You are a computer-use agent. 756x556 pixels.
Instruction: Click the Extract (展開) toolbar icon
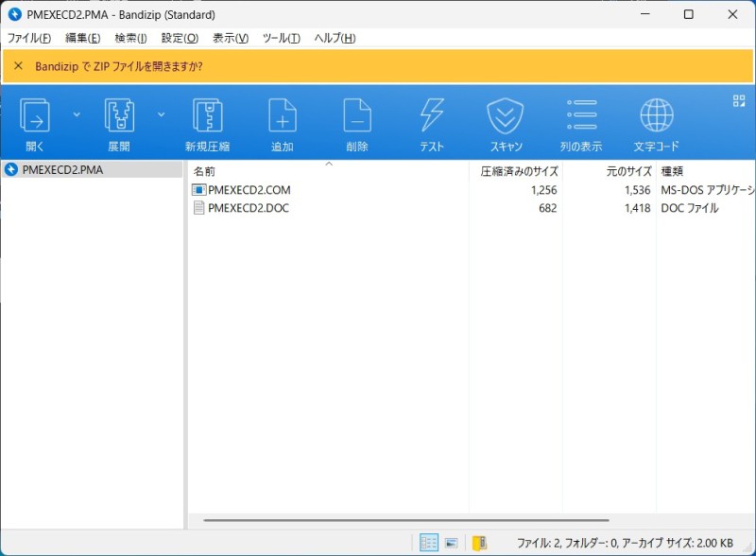click(x=119, y=116)
